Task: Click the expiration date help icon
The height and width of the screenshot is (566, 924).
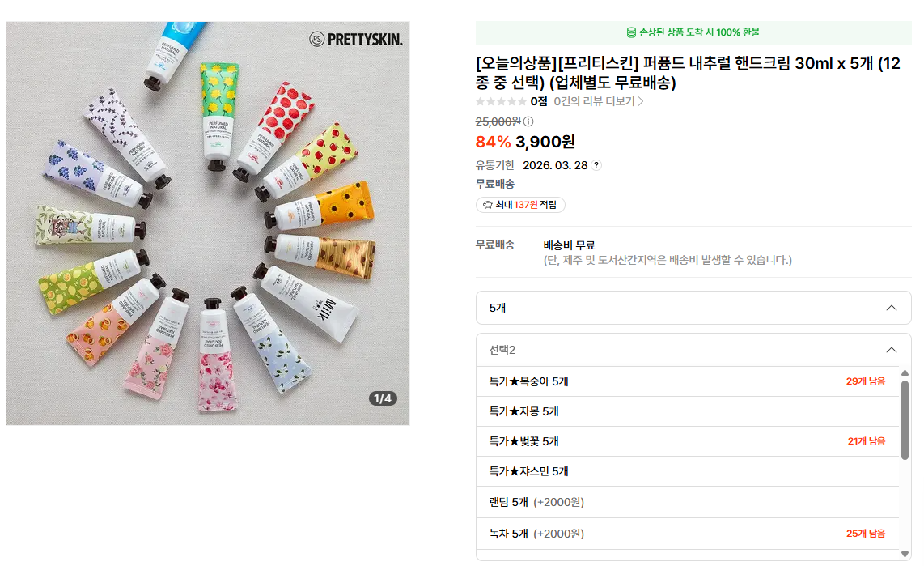Action: click(596, 165)
